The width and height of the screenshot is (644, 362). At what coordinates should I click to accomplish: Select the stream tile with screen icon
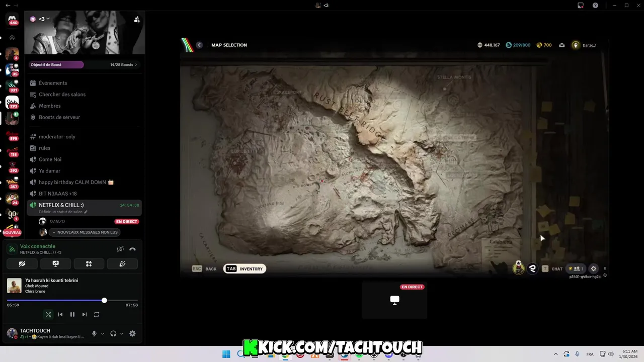click(394, 300)
